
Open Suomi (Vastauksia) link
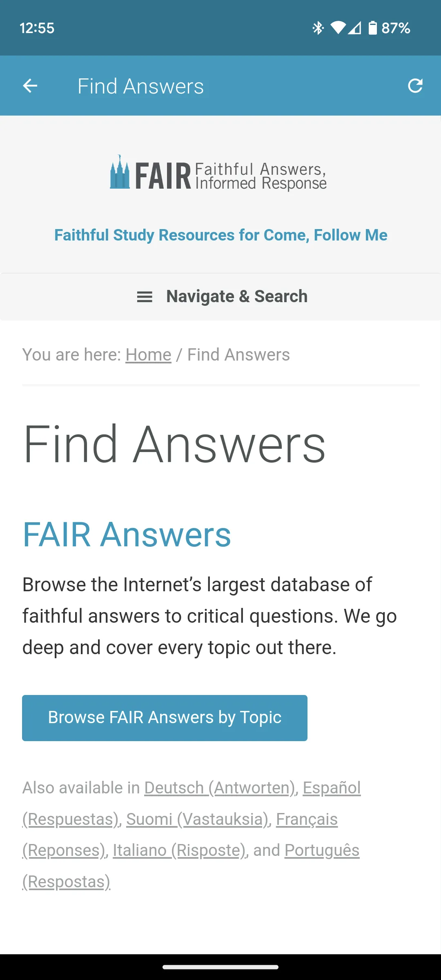pos(198,819)
